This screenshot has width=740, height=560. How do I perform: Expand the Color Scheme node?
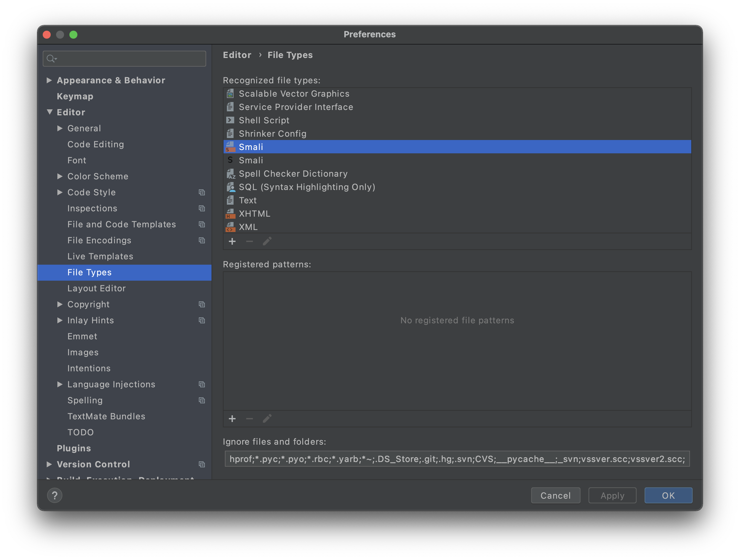point(60,176)
